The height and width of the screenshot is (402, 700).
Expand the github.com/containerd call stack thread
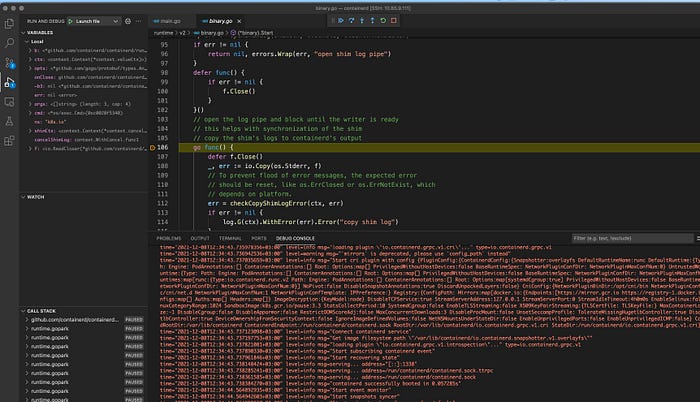[x=27, y=320]
